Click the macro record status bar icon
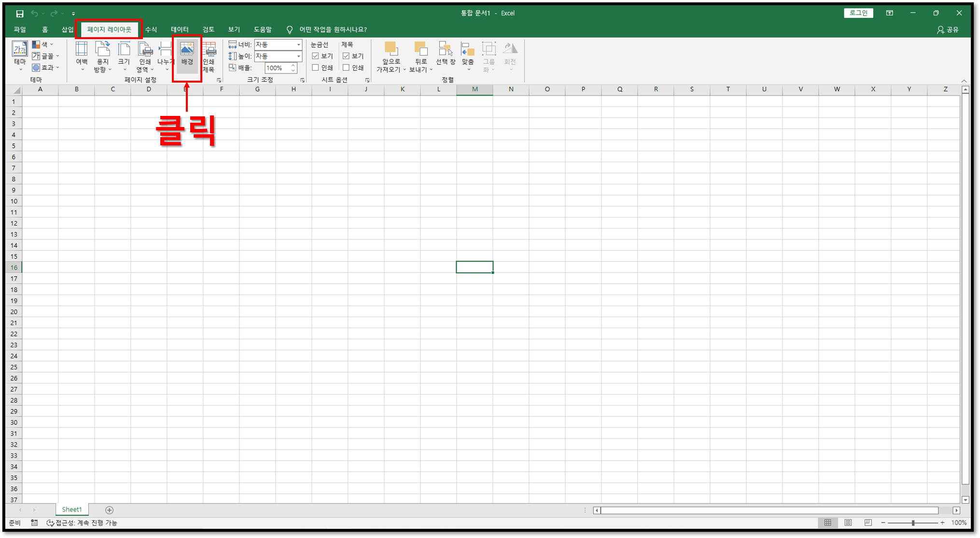 (x=34, y=523)
